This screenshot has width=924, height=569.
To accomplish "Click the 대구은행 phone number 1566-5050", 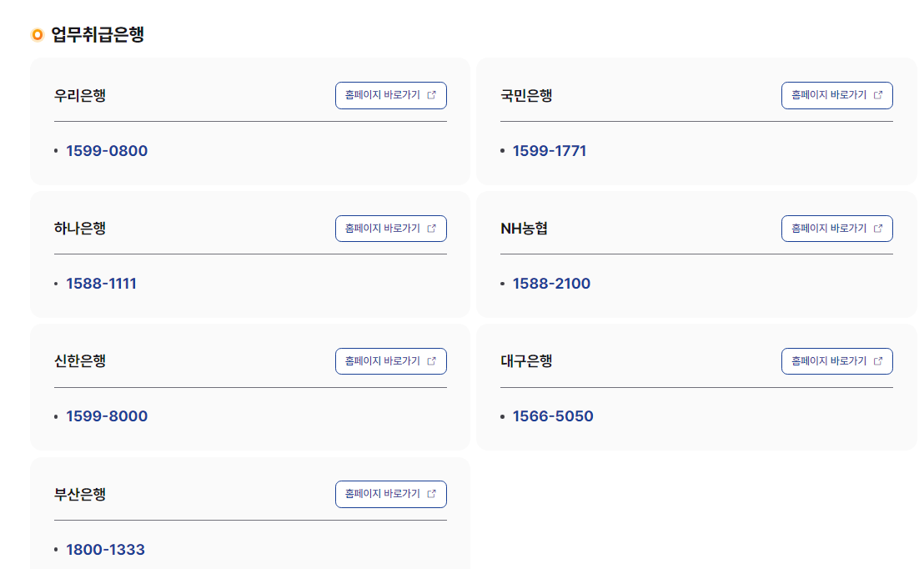I will click(552, 416).
